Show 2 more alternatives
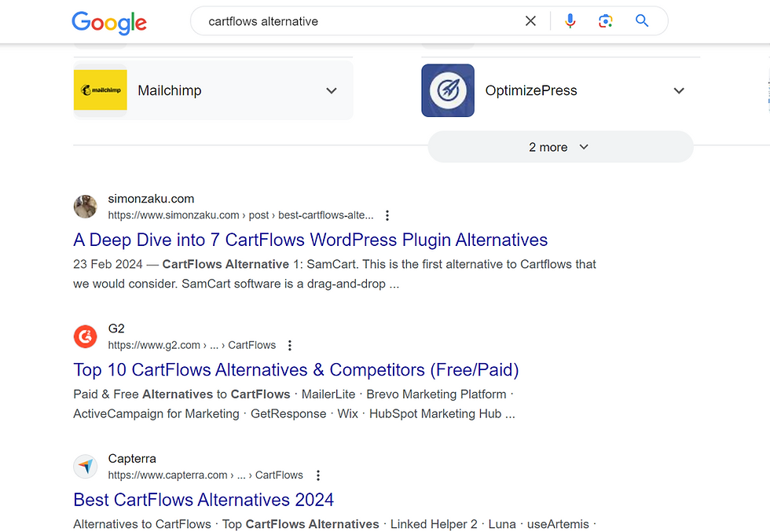 coord(559,147)
